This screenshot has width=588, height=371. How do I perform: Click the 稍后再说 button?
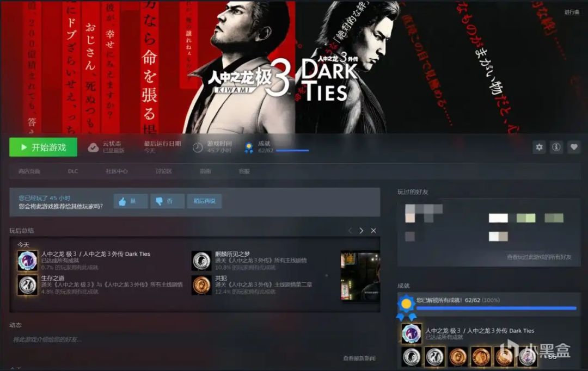pos(204,201)
